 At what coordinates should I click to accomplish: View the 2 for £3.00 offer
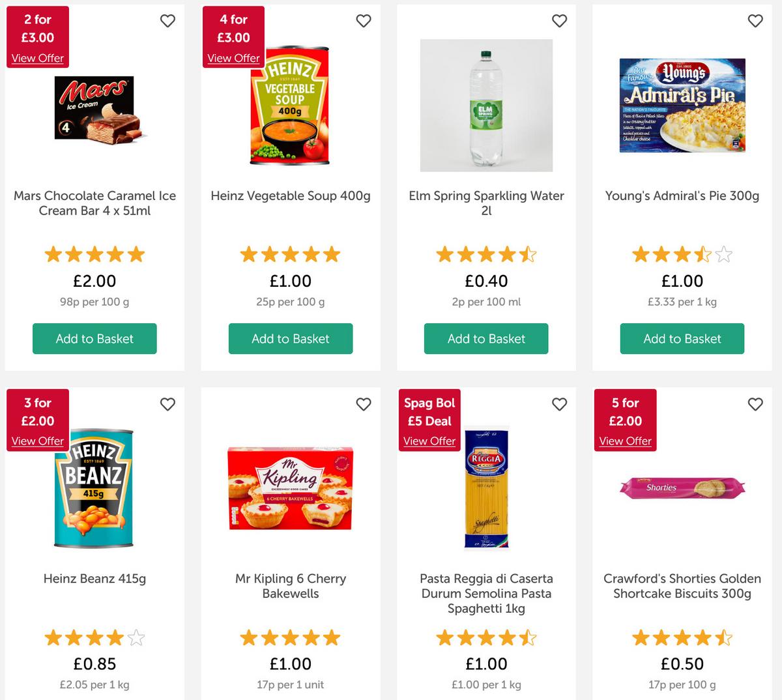click(38, 58)
